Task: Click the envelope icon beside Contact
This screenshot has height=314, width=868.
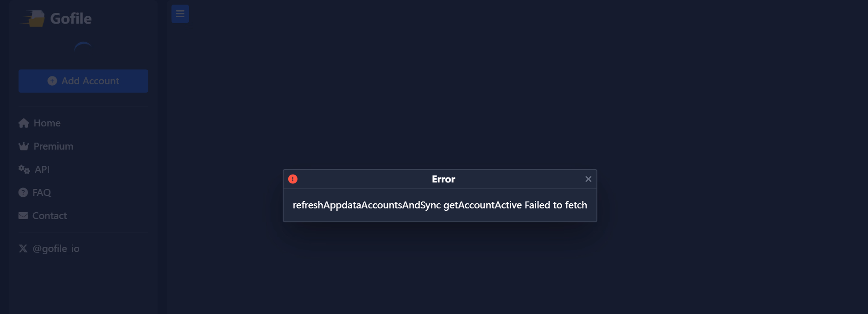Action: [23, 216]
